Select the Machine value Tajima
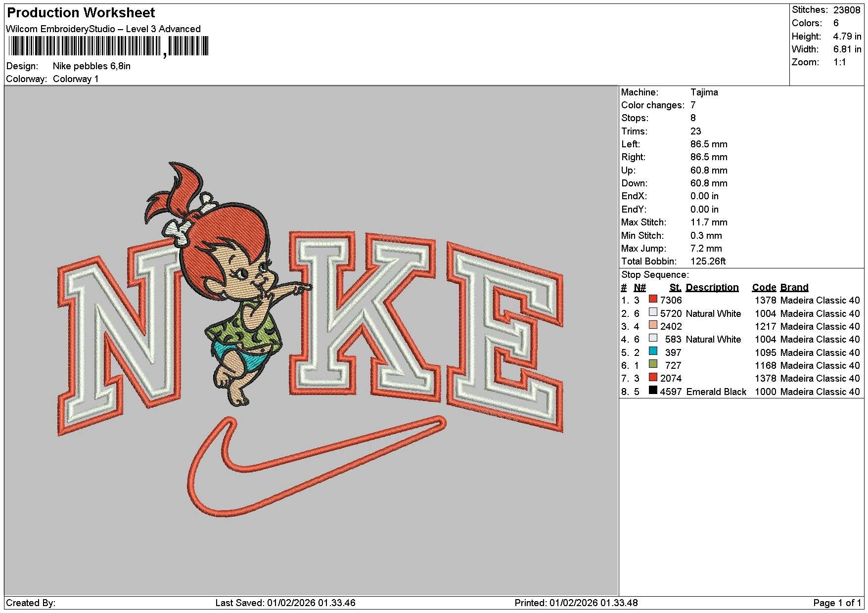 704,92
